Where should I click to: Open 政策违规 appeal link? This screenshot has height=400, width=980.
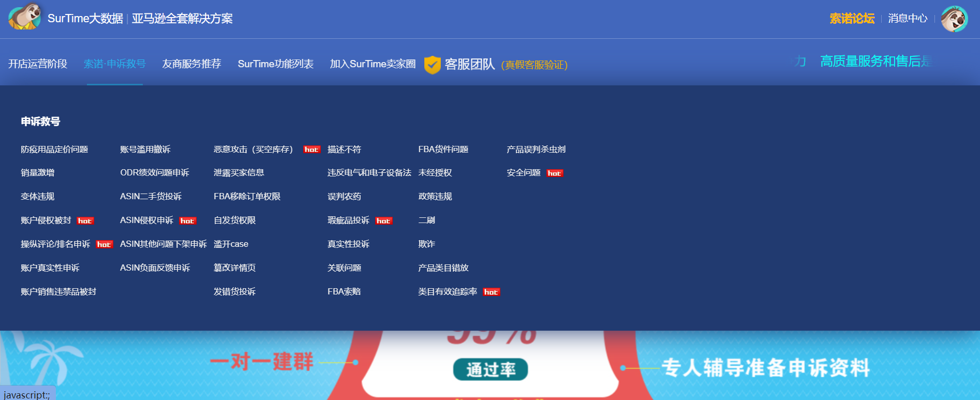pos(435,197)
